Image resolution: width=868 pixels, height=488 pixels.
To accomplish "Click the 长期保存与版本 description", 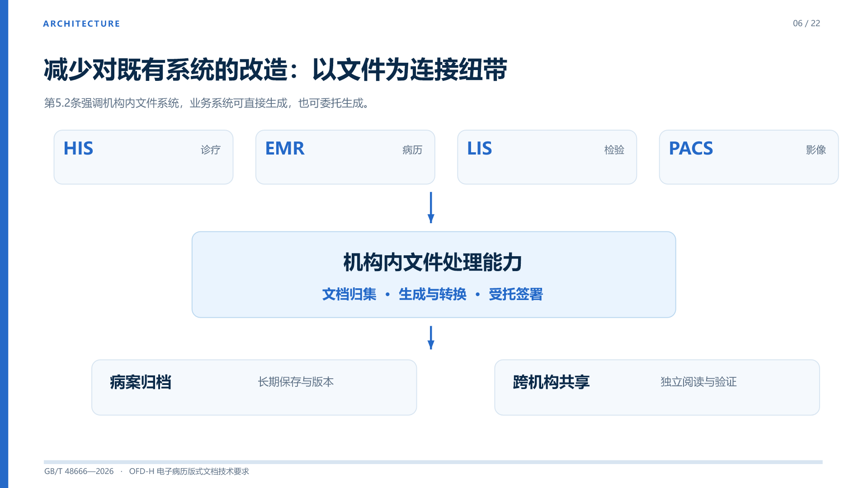I will coord(296,382).
